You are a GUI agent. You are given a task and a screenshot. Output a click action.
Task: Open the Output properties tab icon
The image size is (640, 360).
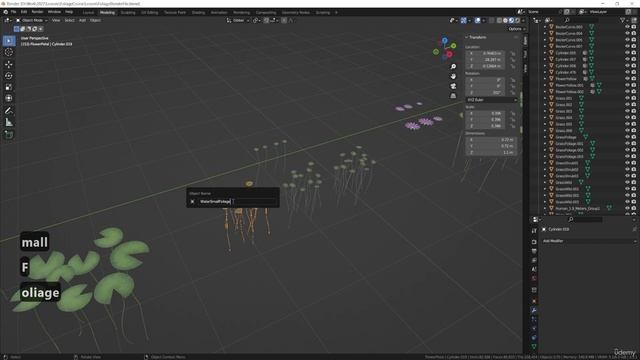point(534,251)
